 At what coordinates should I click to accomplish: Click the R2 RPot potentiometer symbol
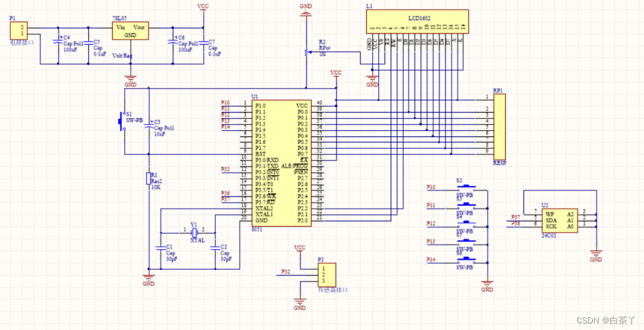tap(305, 53)
